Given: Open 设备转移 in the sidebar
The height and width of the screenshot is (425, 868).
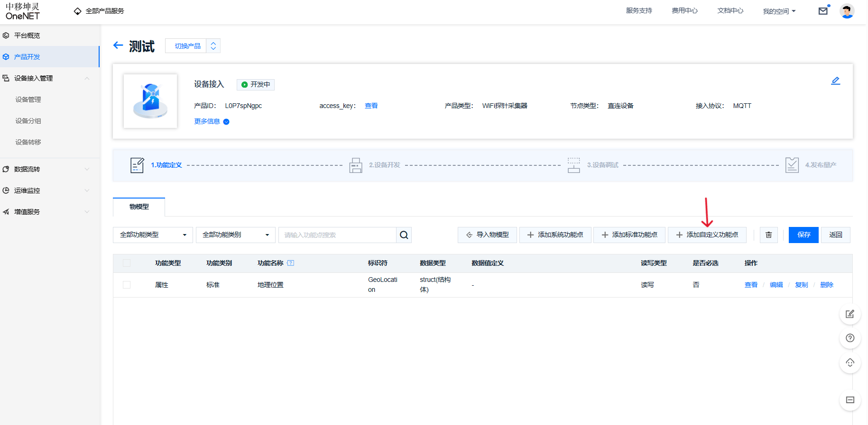Looking at the screenshot, I should pos(28,142).
